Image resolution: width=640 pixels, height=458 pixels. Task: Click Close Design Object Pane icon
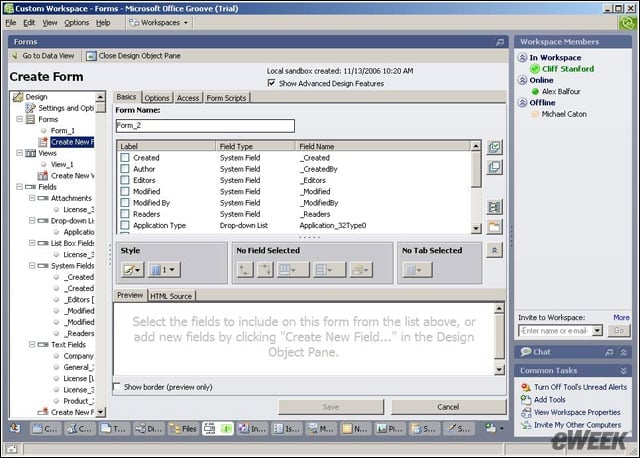91,56
